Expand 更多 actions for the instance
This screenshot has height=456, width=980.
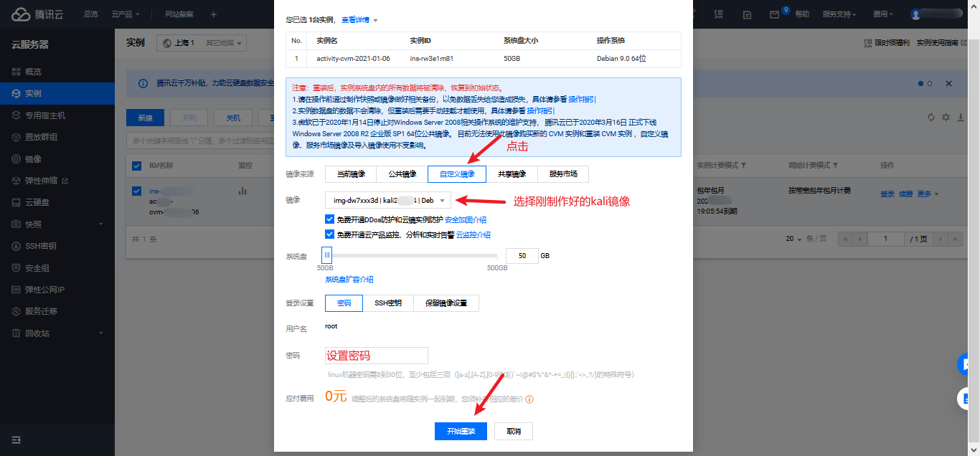[928, 194]
